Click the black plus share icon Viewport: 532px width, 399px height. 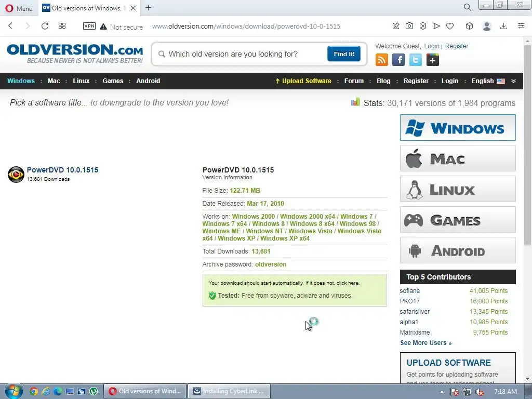433,60
